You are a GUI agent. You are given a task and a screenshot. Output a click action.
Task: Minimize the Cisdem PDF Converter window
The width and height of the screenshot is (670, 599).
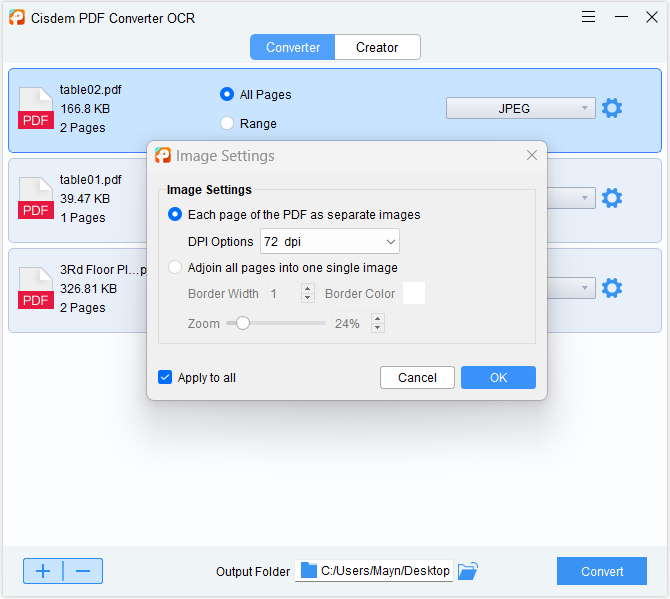coord(621,17)
